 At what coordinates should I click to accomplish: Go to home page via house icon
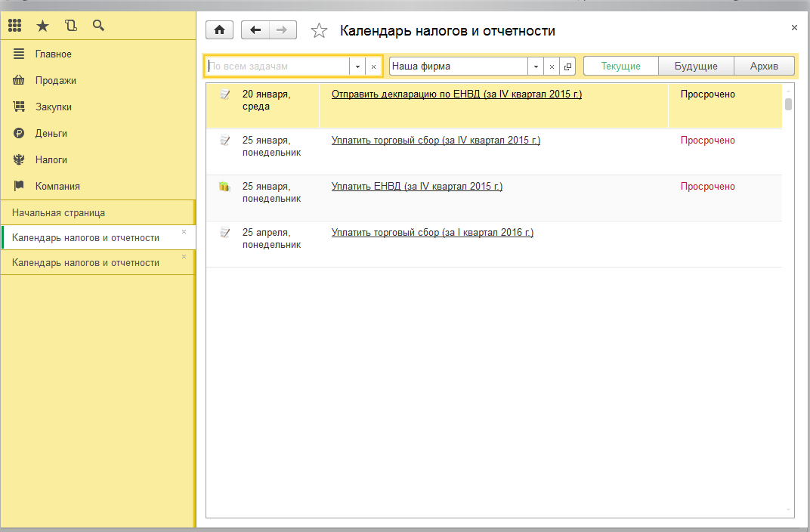tap(220, 30)
